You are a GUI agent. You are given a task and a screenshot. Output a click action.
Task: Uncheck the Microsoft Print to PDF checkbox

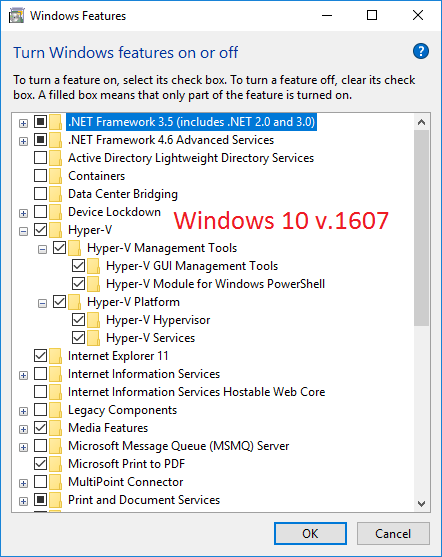41,464
